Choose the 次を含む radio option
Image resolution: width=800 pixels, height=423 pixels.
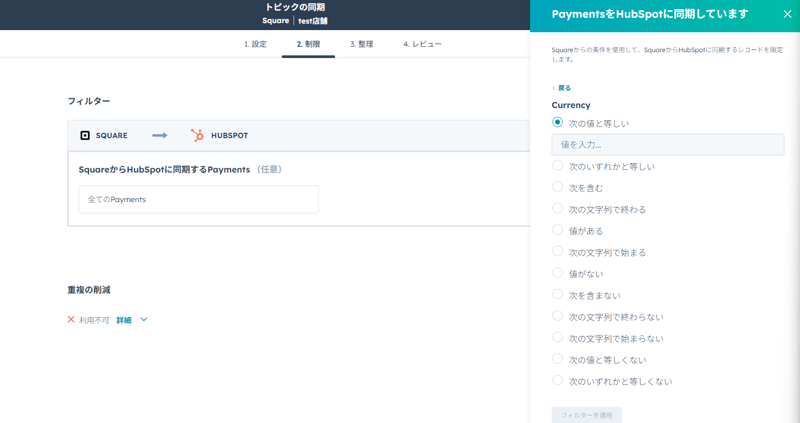pos(558,187)
